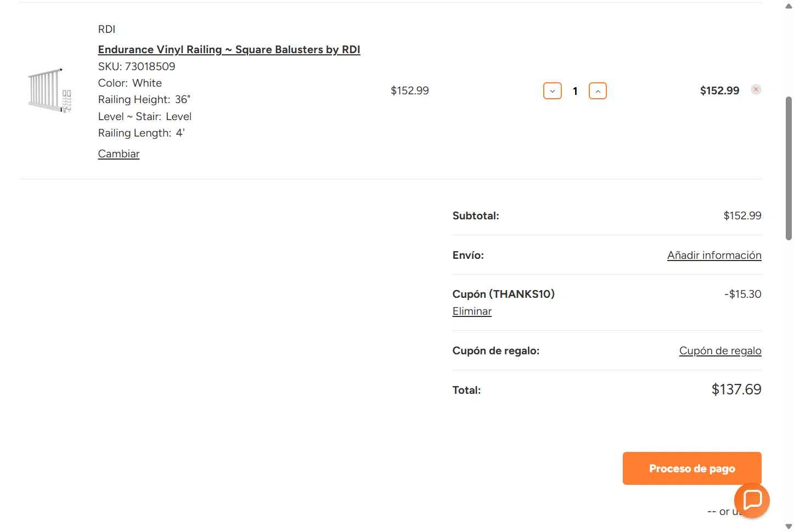
Task: Open the Cupón de regalo link
Action: tap(720, 350)
